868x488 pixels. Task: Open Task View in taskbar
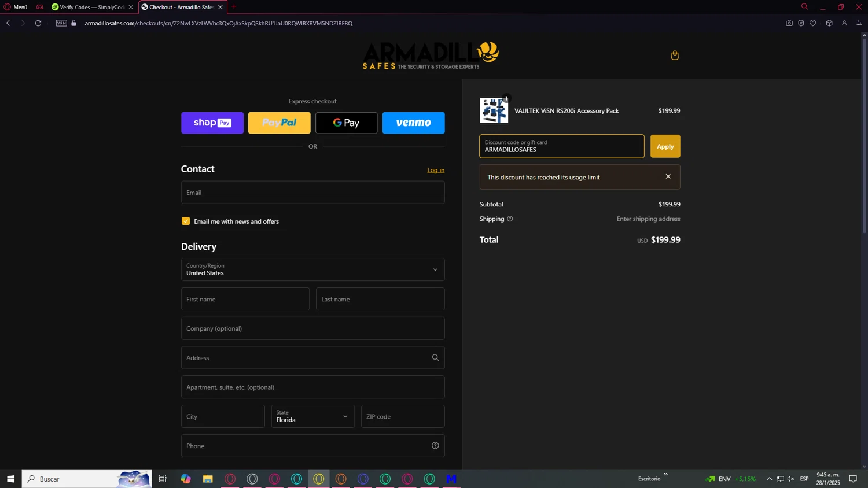point(163,479)
